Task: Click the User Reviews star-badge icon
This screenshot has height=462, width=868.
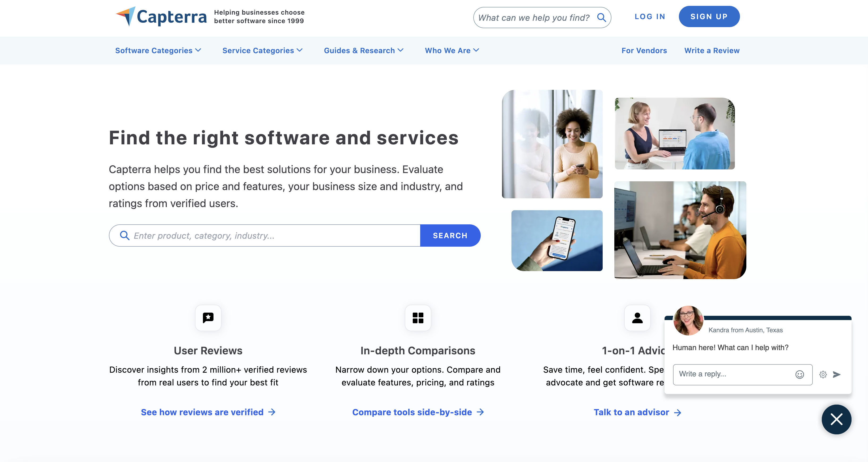Action: tap(209, 317)
